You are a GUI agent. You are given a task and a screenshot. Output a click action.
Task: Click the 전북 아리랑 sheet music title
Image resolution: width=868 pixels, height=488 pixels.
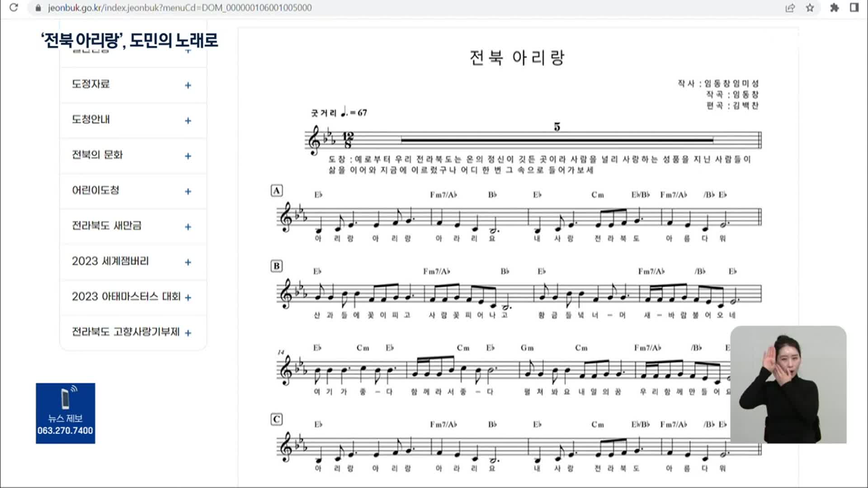pyautogui.click(x=517, y=57)
